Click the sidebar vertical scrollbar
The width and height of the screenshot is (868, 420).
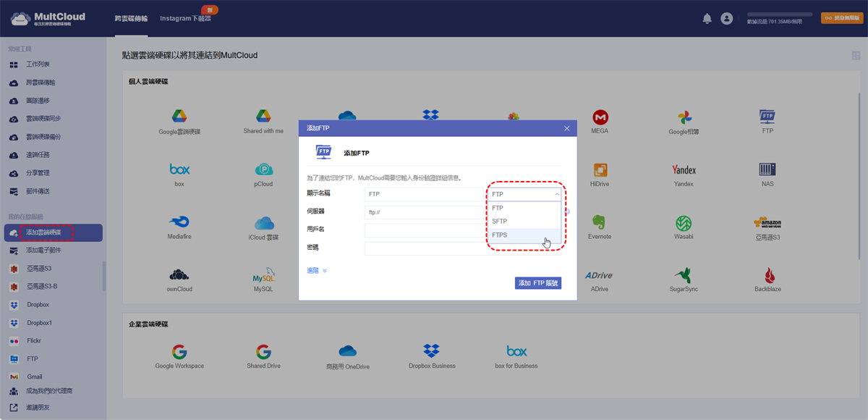click(x=104, y=275)
